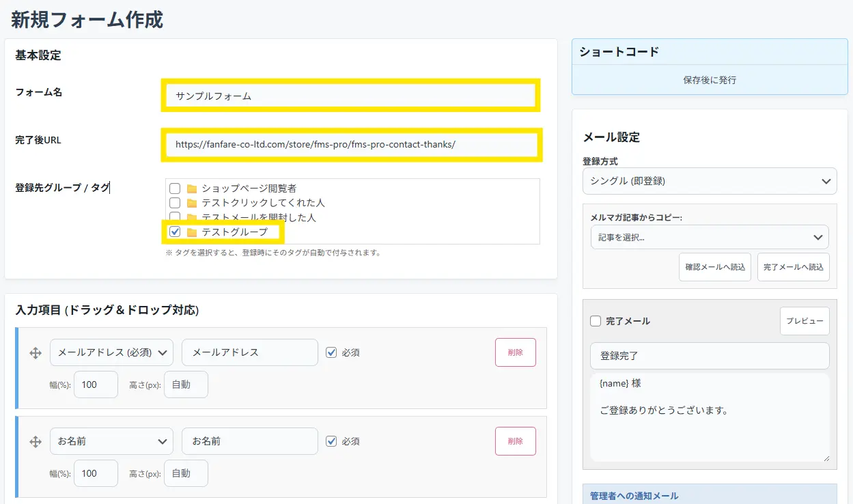Image resolution: width=853 pixels, height=504 pixels.
Task: Uncheck the テストグループ checkbox
Action: point(175,232)
